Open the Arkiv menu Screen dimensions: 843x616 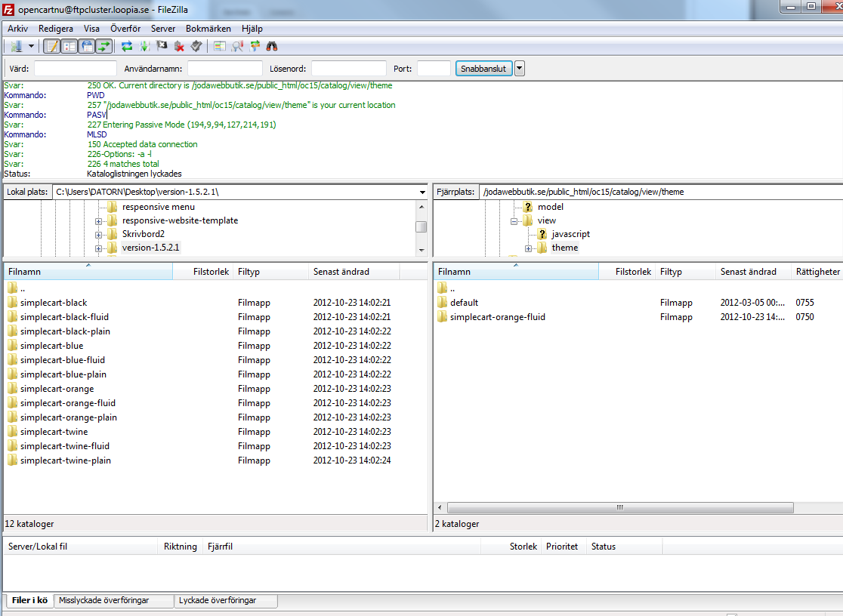click(17, 29)
